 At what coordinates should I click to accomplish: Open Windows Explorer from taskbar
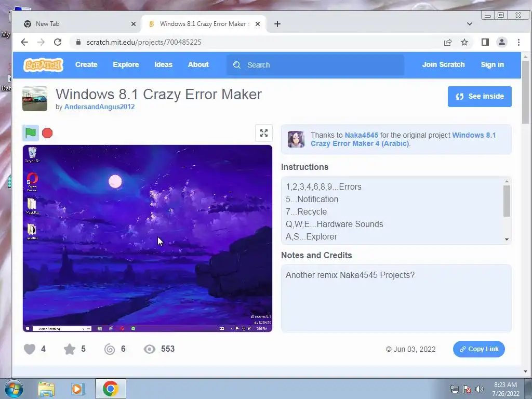[46, 389]
